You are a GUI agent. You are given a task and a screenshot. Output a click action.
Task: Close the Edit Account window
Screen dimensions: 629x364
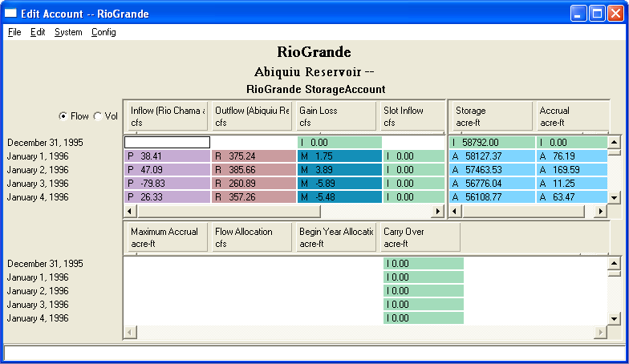point(615,14)
